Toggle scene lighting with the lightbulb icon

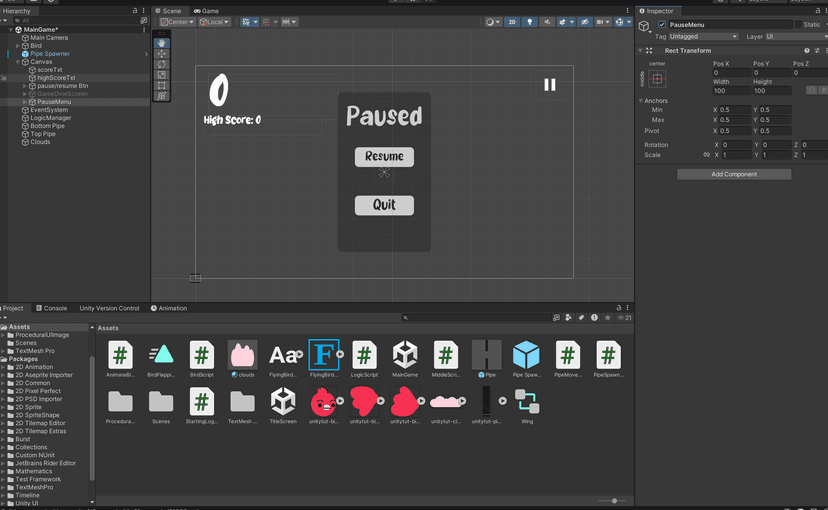point(531,22)
